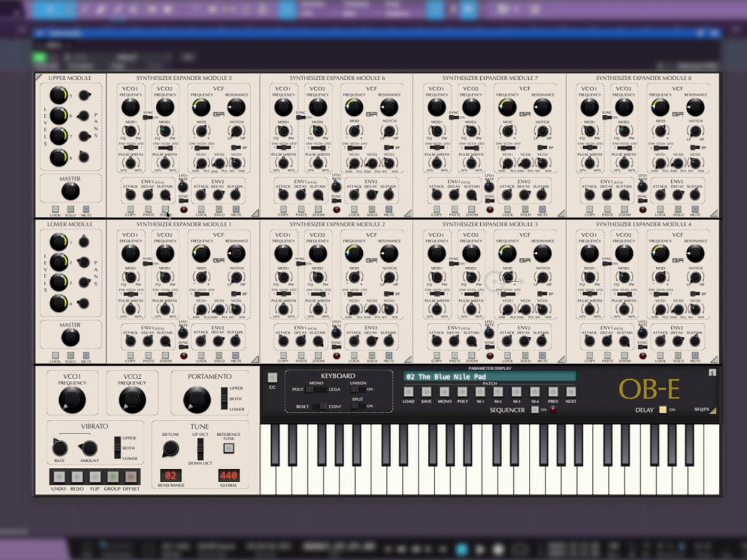Go to the PREV patch
Viewport: 747px width, 560px height.
553,392
